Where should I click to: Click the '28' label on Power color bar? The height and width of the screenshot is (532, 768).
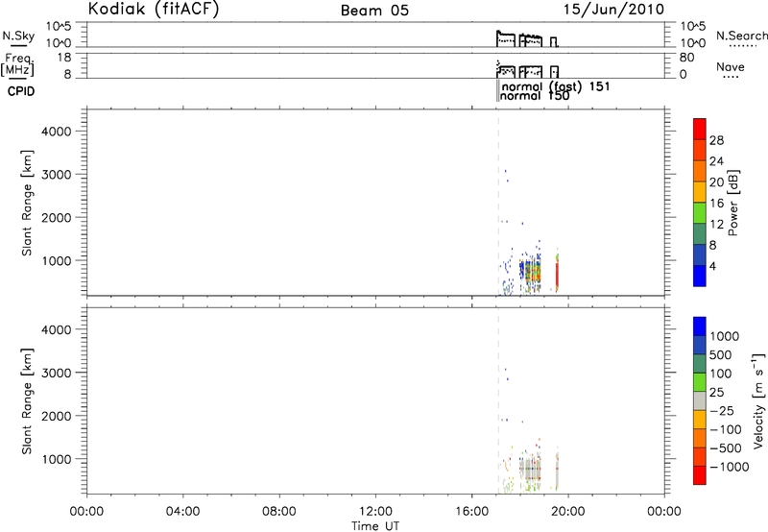(716, 140)
